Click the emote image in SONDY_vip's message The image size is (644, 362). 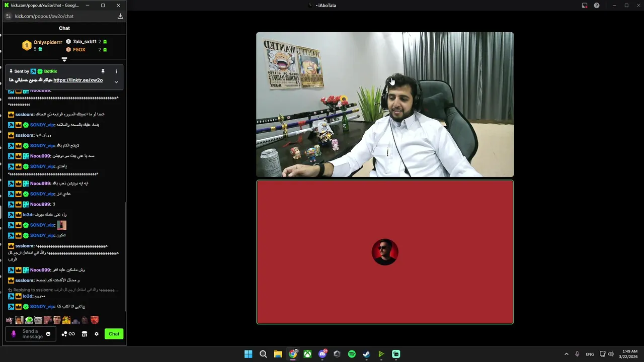pos(61,225)
